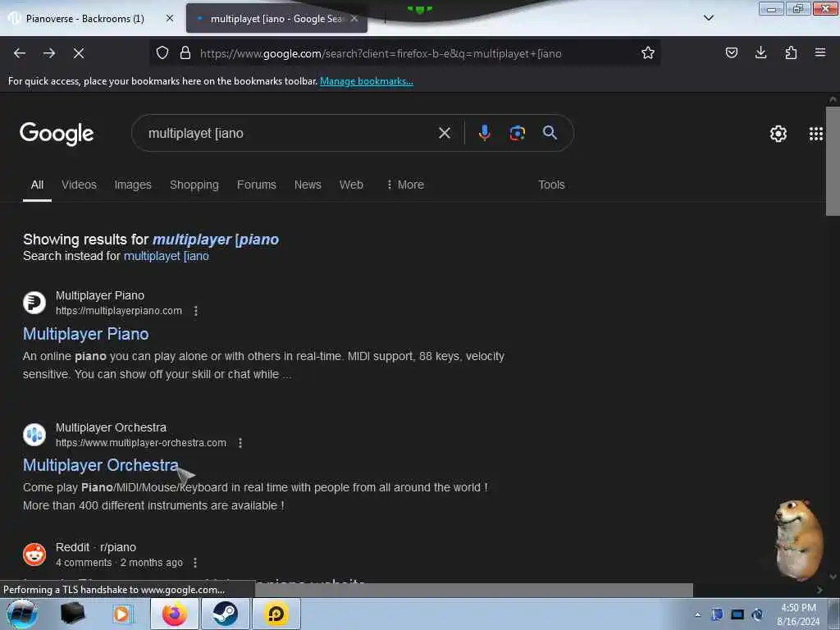Open Multiplayer Piano result title
Viewport: 840px width, 630px height.
pos(85,334)
